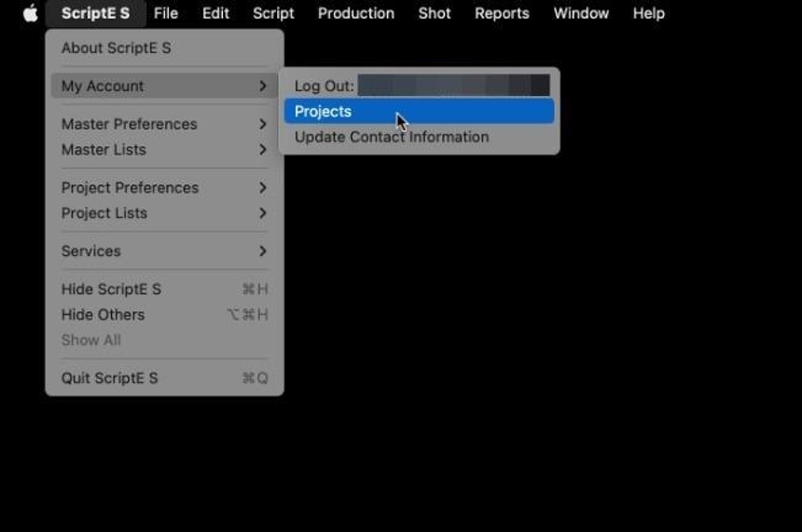Click the Log Out entry
The height and width of the screenshot is (532, 802).
coord(325,86)
